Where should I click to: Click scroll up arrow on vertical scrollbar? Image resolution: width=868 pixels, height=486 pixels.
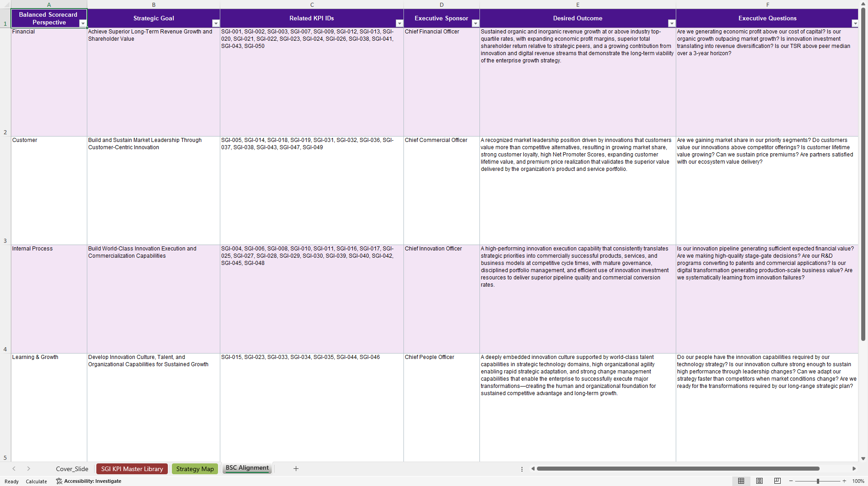tap(863, 4)
